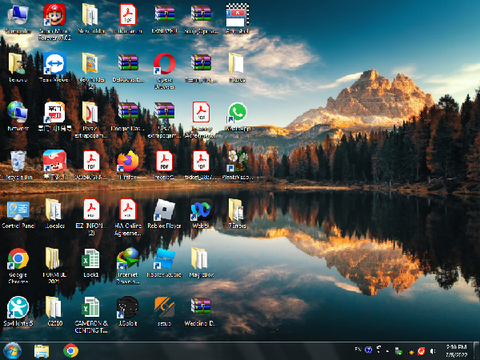Click the blue globe tray icon
Image resolution: width=480 pixels, height=360 pixels.
[x=368, y=350]
